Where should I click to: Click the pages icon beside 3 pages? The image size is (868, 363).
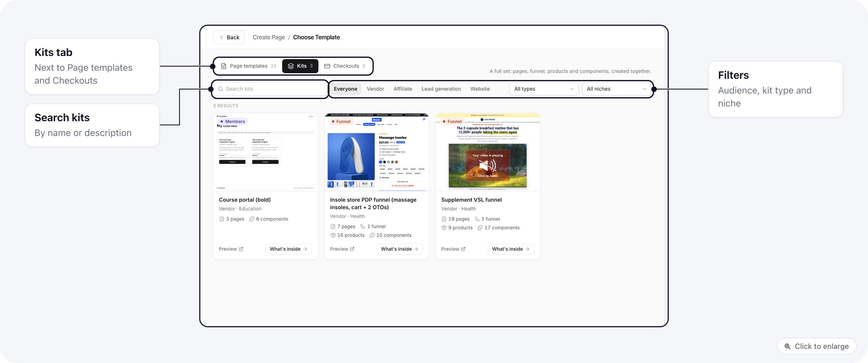pyautogui.click(x=222, y=219)
